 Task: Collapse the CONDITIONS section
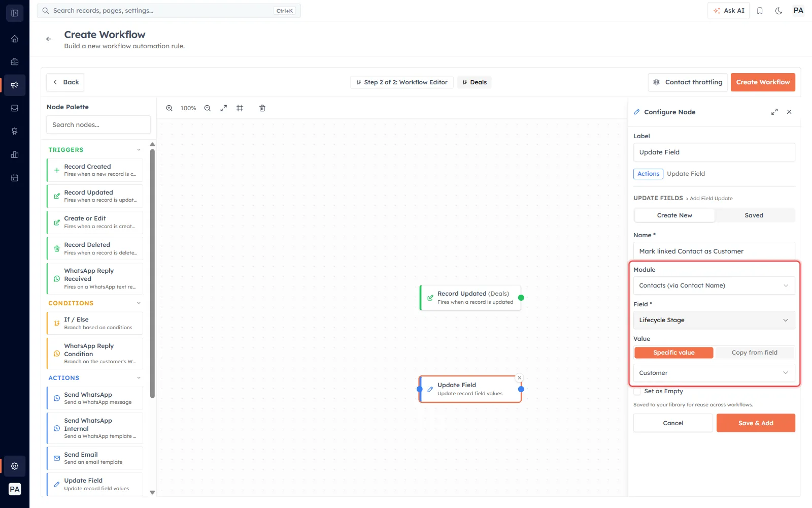point(139,303)
